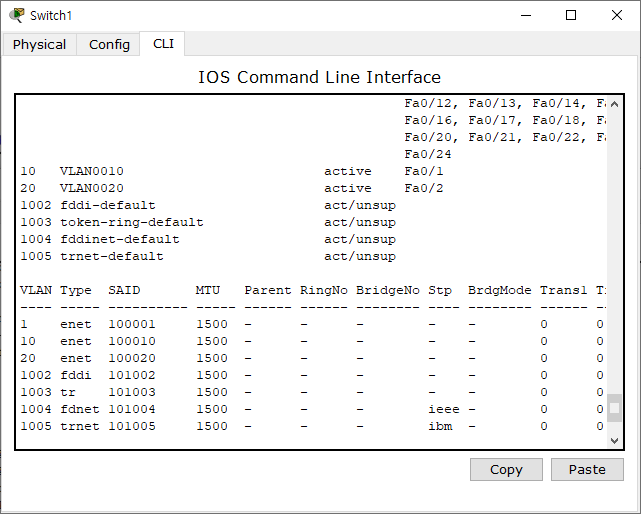The width and height of the screenshot is (641, 514).
Task: Click the Fa0/12 port text
Action: tap(428, 103)
